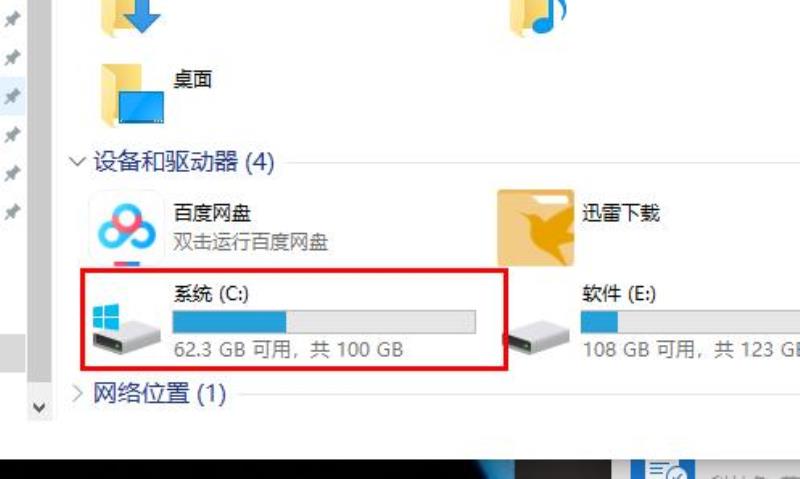Click the 网络位置 (1) group header
800x479 pixels.
click(159, 393)
